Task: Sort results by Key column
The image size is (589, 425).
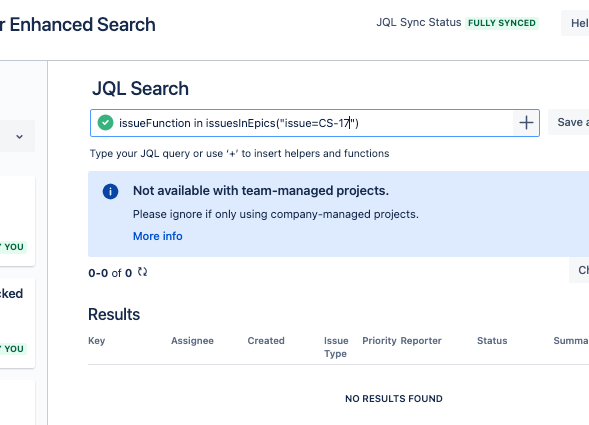Action: (97, 341)
